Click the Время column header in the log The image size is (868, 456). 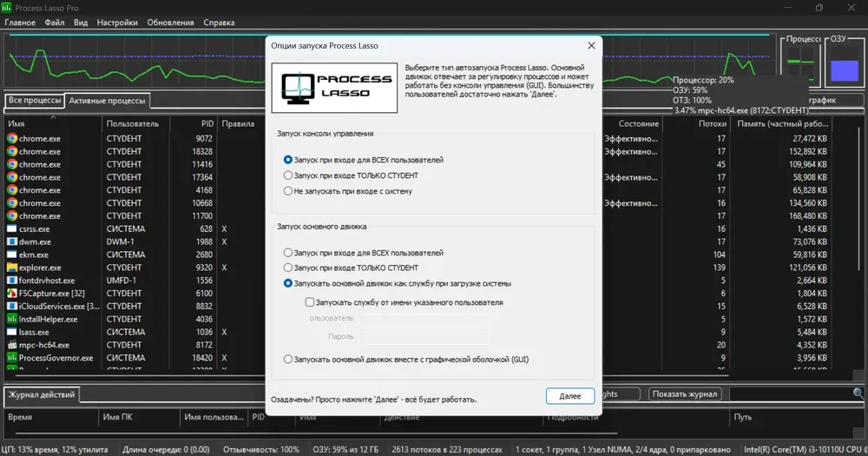pyautogui.click(x=51, y=417)
